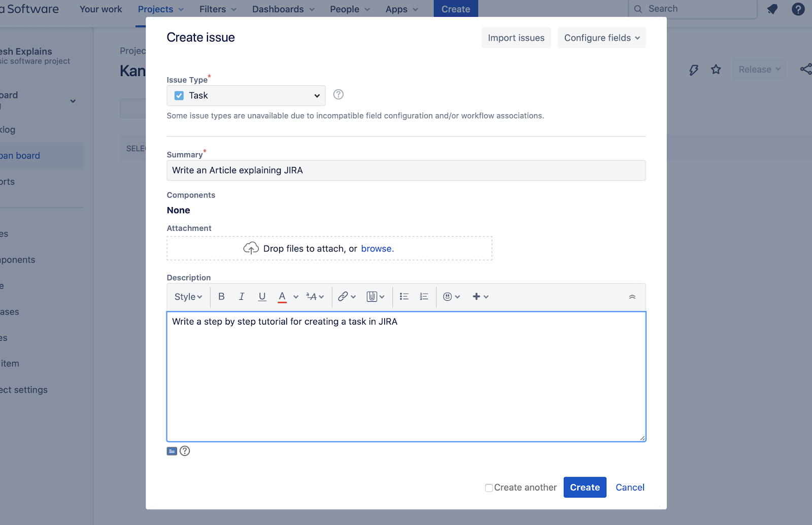The width and height of the screenshot is (812, 525).
Task: Go to Your work
Action: coord(101,9)
